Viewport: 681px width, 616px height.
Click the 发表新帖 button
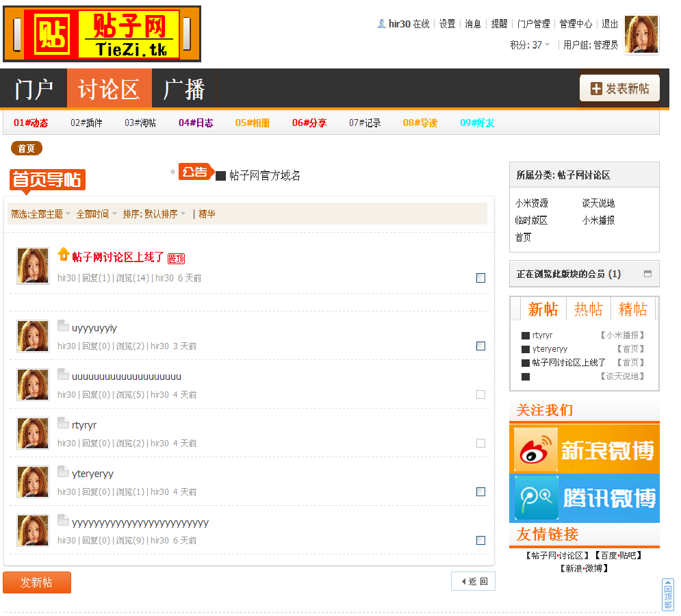(620, 88)
